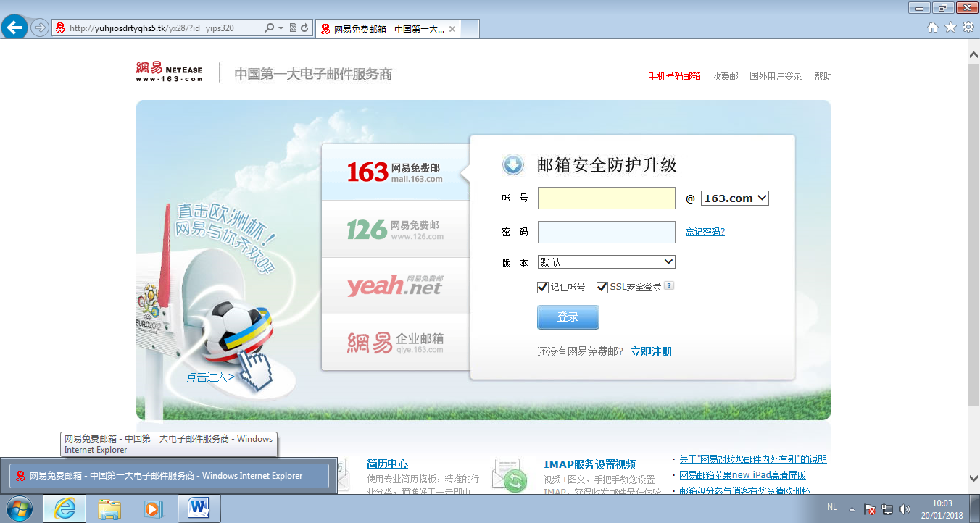Screen dimensions: 980x523
Task: Focus the 密码 password input field
Action: (607, 233)
